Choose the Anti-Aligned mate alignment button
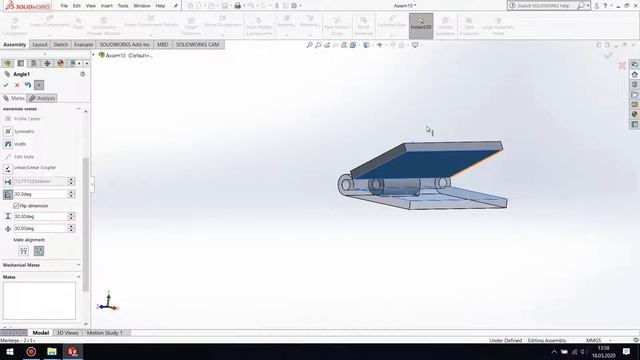 (x=39, y=251)
